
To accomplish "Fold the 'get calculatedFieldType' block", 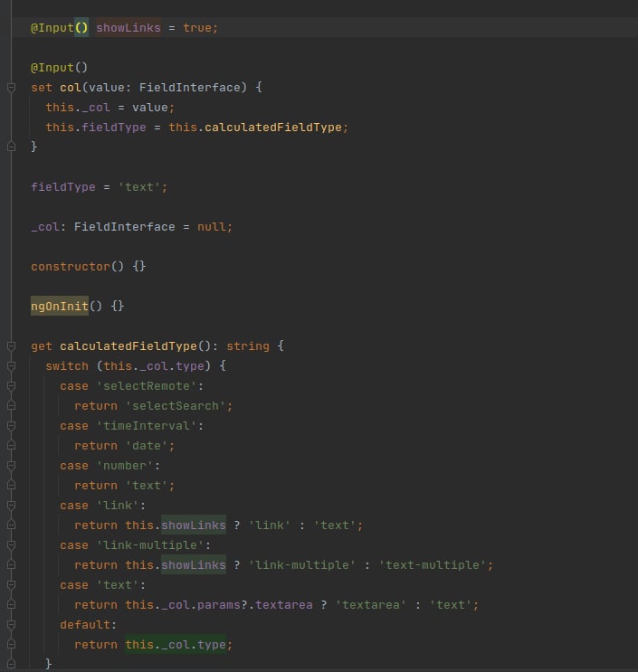I will pyautogui.click(x=12, y=346).
